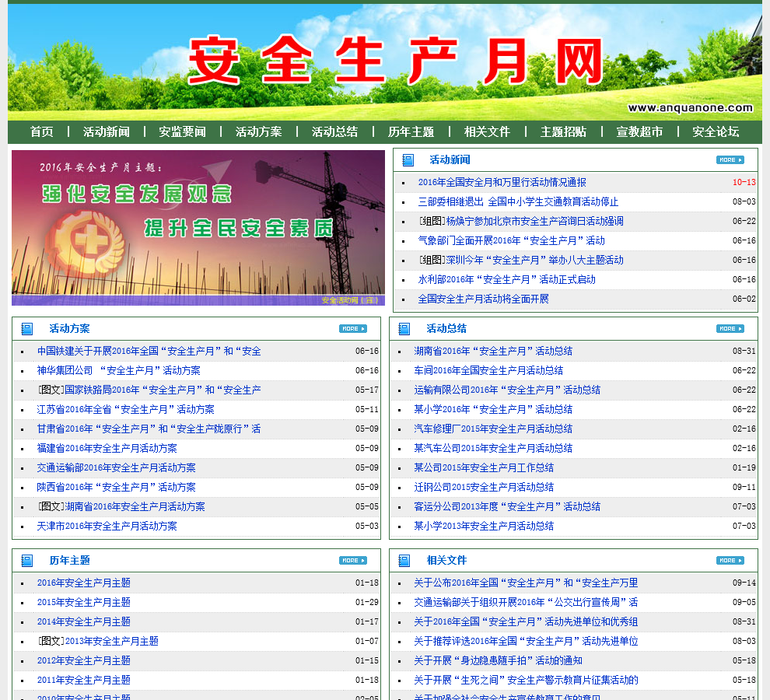Open 2015年安全生产月主题 link
Screen dimensions: 770x700
pos(84,602)
